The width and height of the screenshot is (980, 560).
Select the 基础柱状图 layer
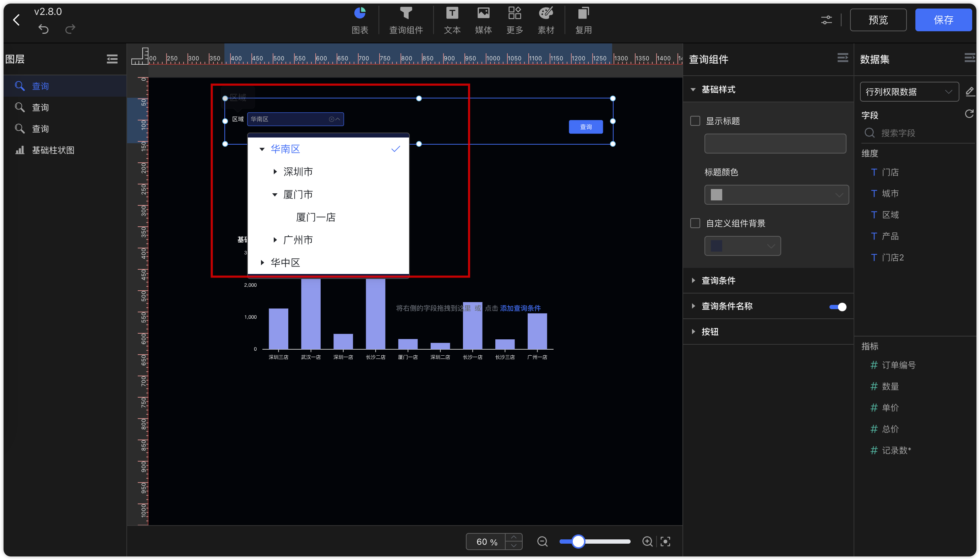coord(65,150)
